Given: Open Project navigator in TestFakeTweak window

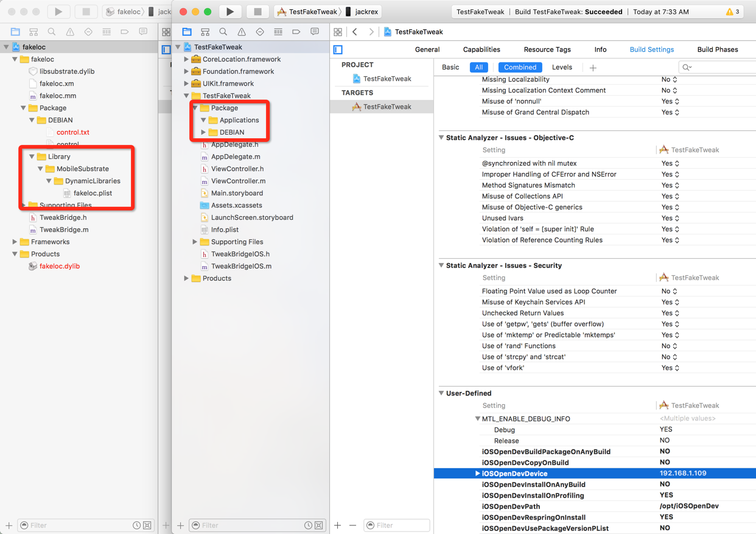Looking at the screenshot, I should (x=187, y=32).
